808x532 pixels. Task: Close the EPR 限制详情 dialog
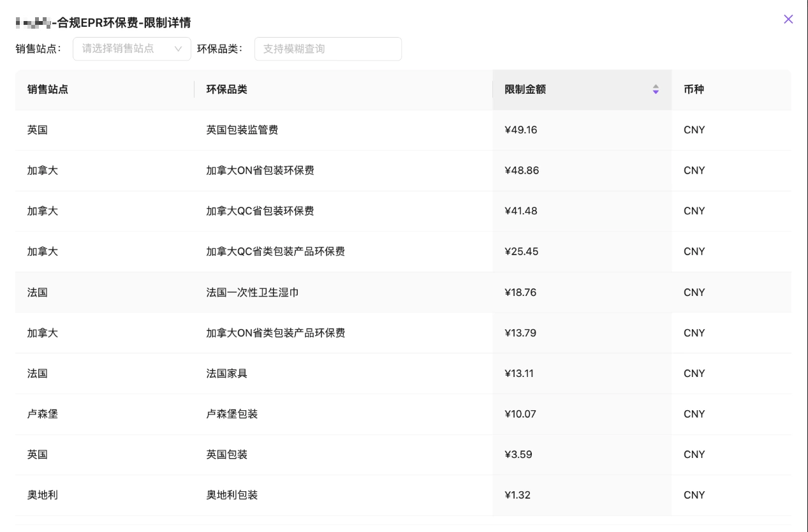click(788, 19)
